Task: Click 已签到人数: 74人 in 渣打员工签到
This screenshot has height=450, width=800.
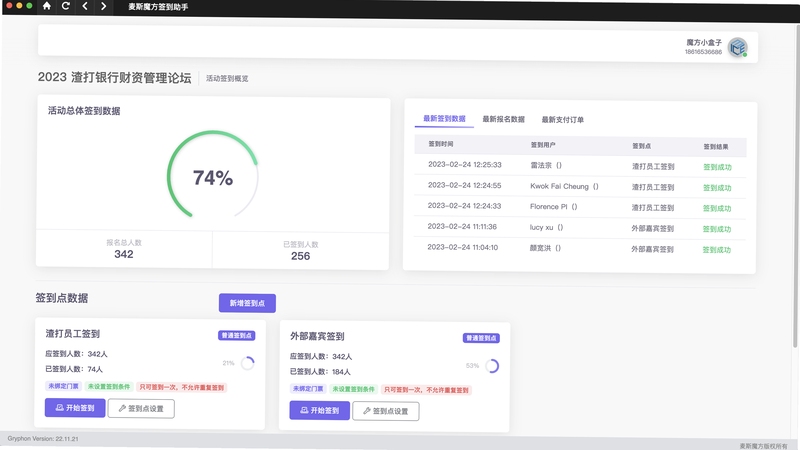Action: [74, 369]
